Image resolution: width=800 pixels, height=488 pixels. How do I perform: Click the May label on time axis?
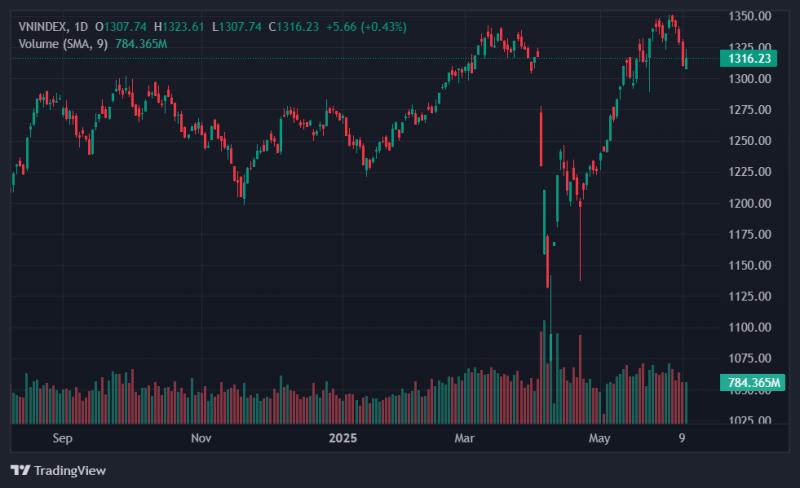coord(599,438)
